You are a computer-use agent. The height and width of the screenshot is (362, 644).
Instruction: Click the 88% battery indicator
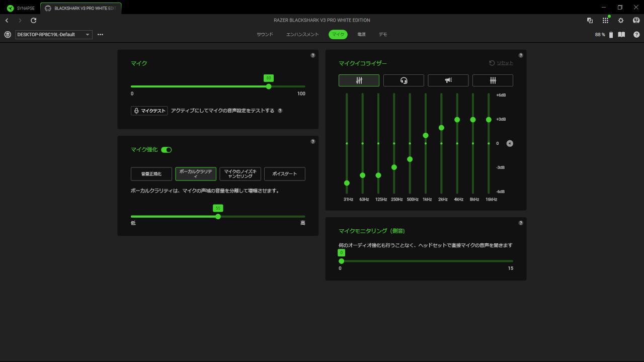coord(604,35)
